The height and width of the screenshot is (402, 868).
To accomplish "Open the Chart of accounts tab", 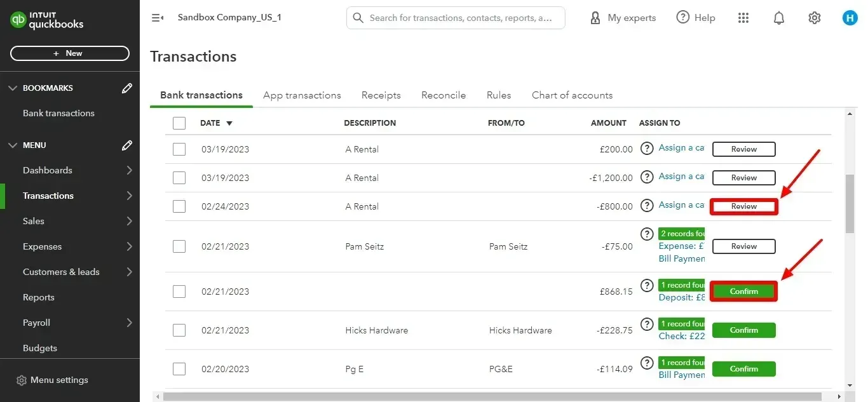I will tap(573, 95).
